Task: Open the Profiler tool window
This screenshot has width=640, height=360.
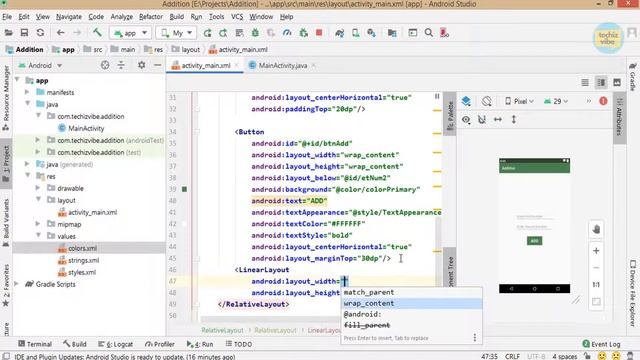Action: point(160,344)
